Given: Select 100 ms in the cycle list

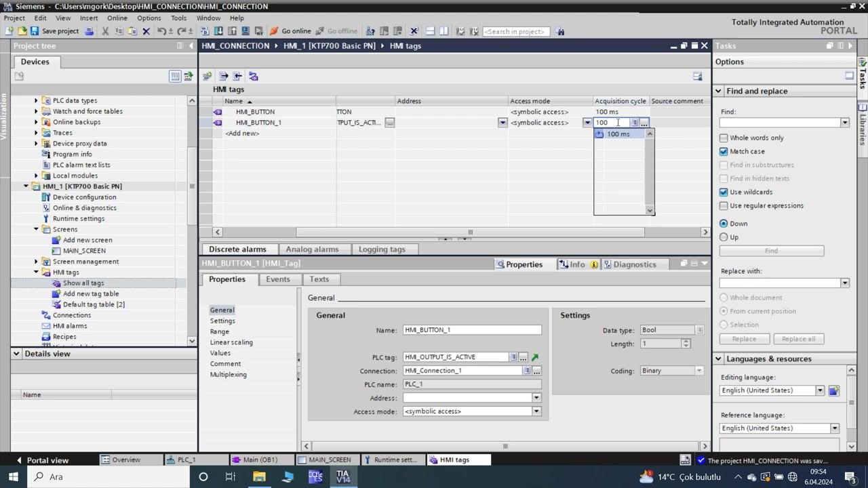Looking at the screenshot, I should tap(618, 134).
